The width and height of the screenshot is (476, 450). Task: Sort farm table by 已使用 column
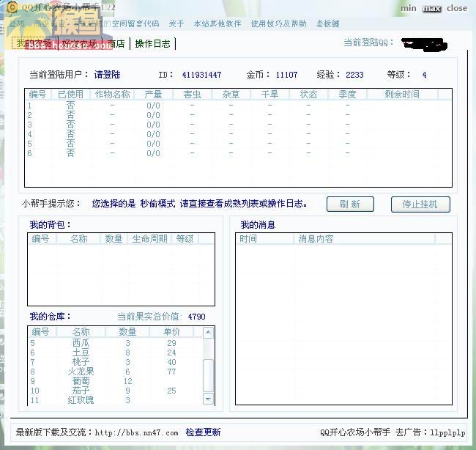click(x=70, y=95)
